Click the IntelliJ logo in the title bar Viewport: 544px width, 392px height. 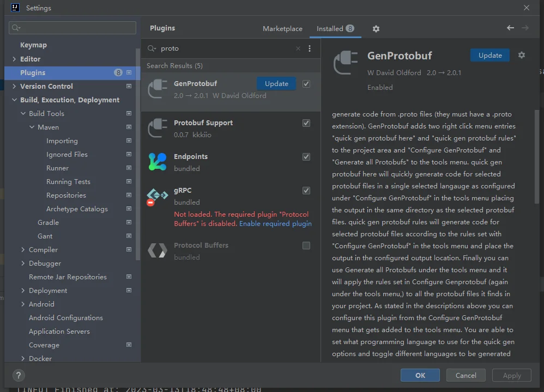[15, 8]
